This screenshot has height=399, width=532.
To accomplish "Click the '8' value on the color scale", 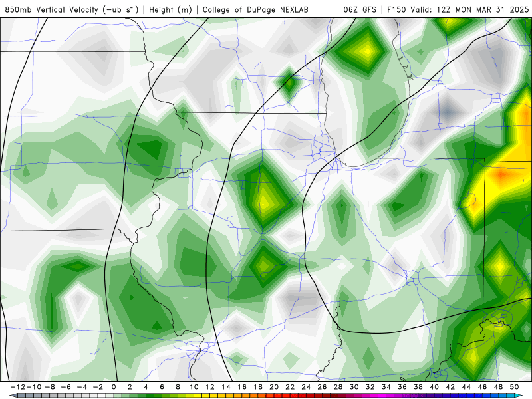I will 178,387.
